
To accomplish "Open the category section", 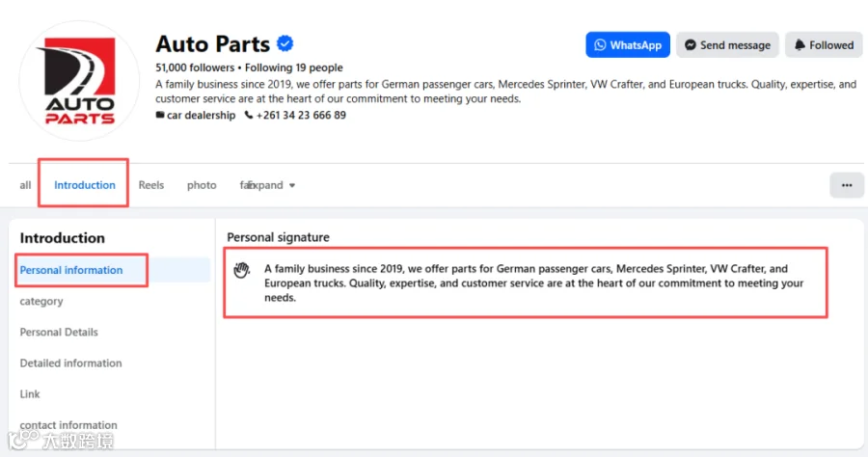I will (41, 301).
